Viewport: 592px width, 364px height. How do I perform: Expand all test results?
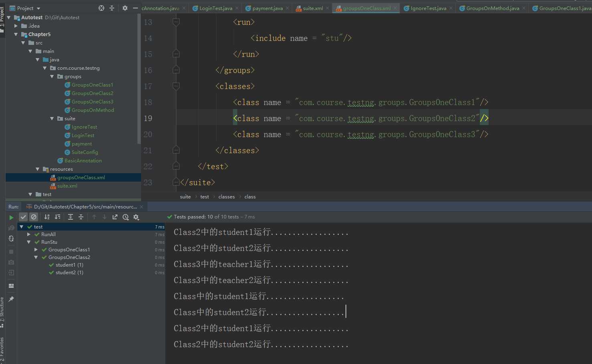pos(71,217)
